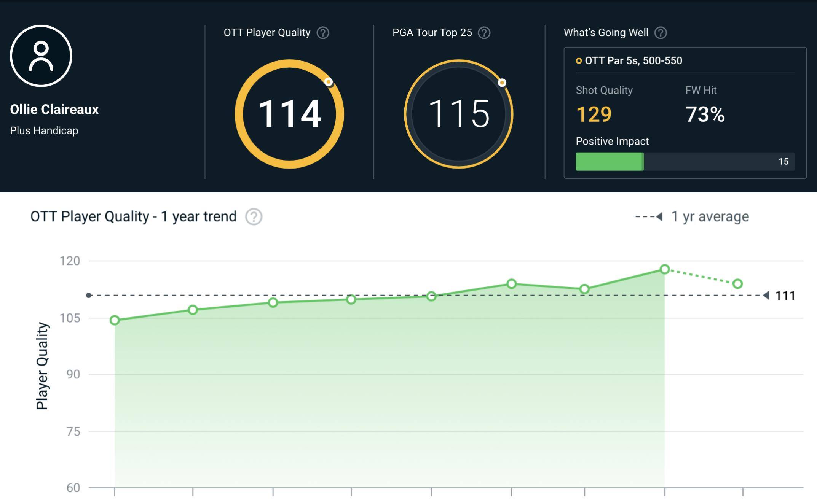The width and height of the screenshot is (817, 504).
Task: Click the green Positive Impact progress bar
Action: click(610, 162)
